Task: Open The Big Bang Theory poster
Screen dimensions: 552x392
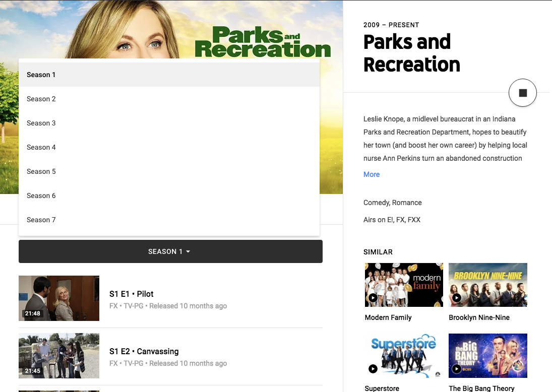Action: pyautogui.click(x=488, y=355)
